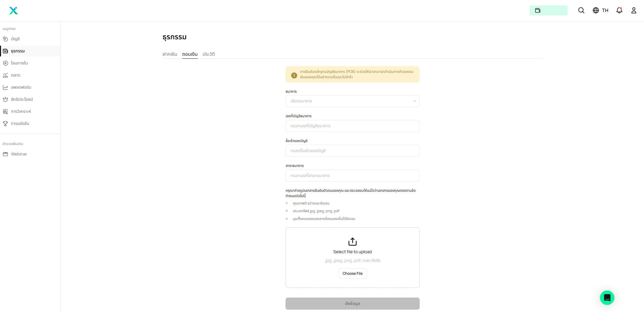The image size is (644, 313).
Task: Click the notification bell icon
Action: click(x=619, y=10)
